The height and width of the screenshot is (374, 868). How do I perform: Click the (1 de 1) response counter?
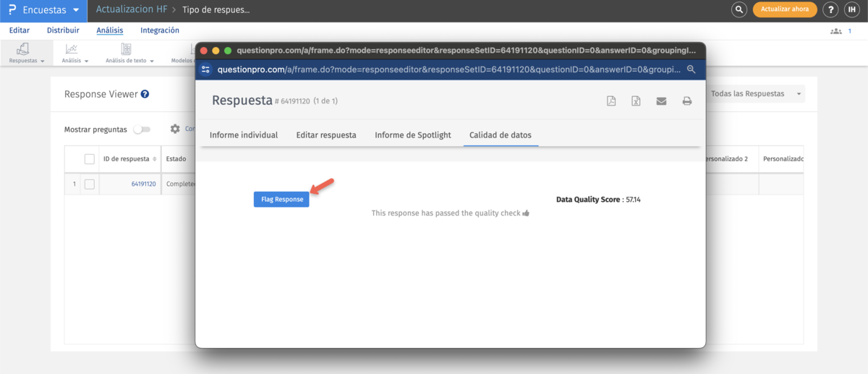(x=325, y=101)
